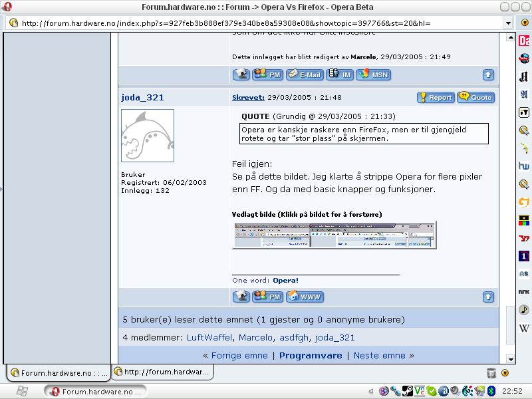532x399 pixels.
Task: Click the E-Mail button
Action: coord(305,74)
